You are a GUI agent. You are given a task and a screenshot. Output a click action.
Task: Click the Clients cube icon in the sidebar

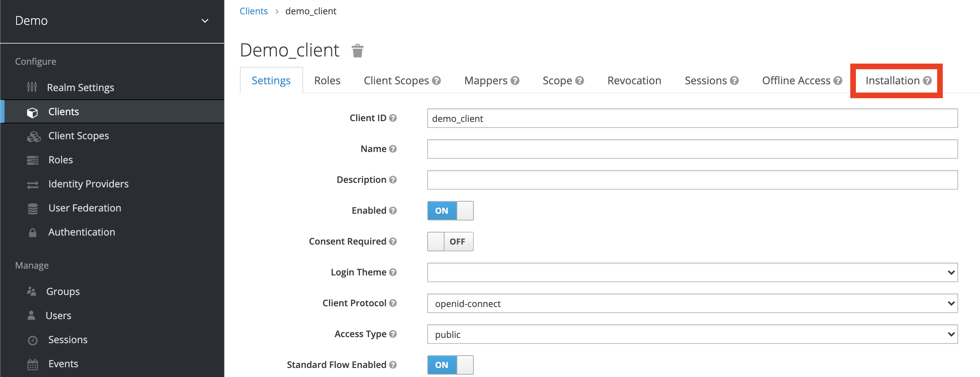click(32, 112)
